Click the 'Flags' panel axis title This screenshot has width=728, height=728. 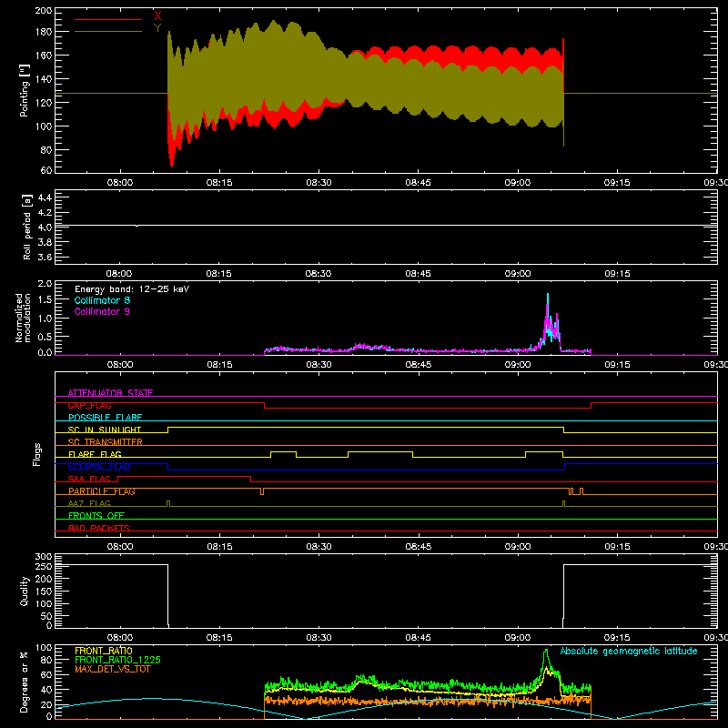(37, 454)
